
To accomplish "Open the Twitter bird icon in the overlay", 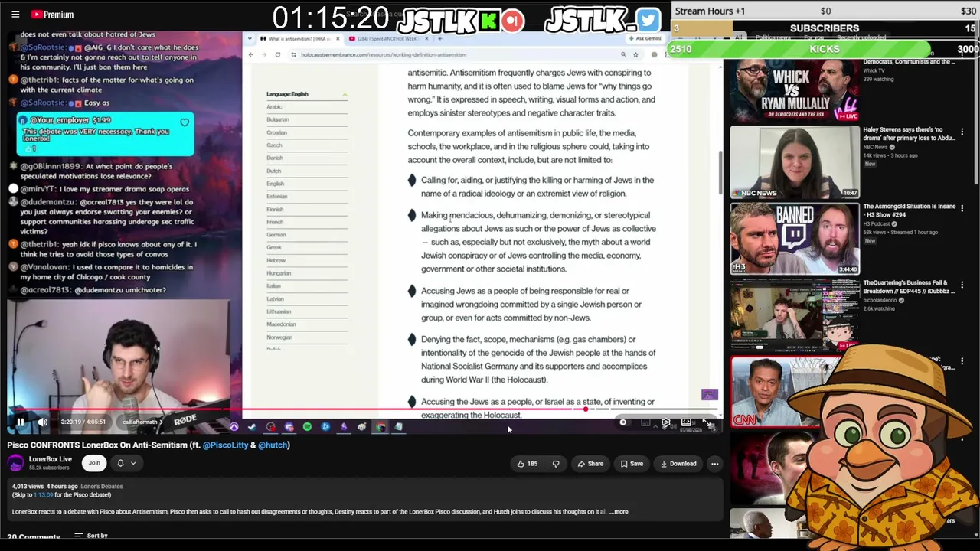I will tap(648, 20).
